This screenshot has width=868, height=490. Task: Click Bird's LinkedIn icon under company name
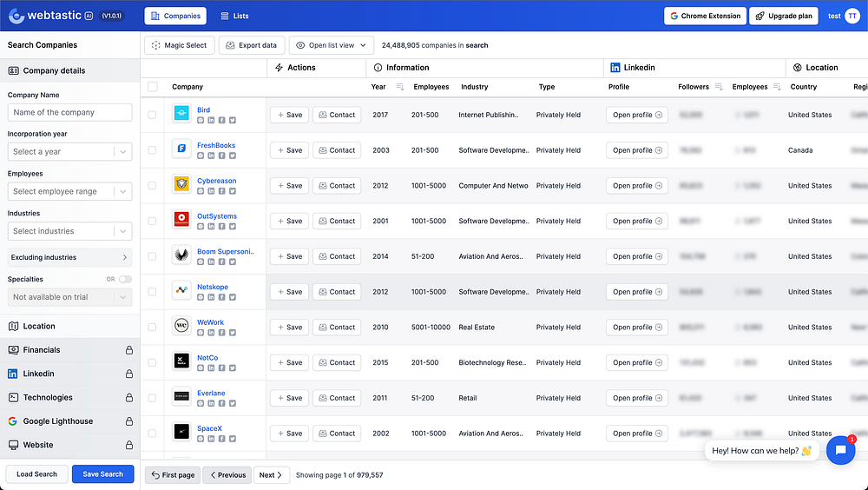point(211,120)
